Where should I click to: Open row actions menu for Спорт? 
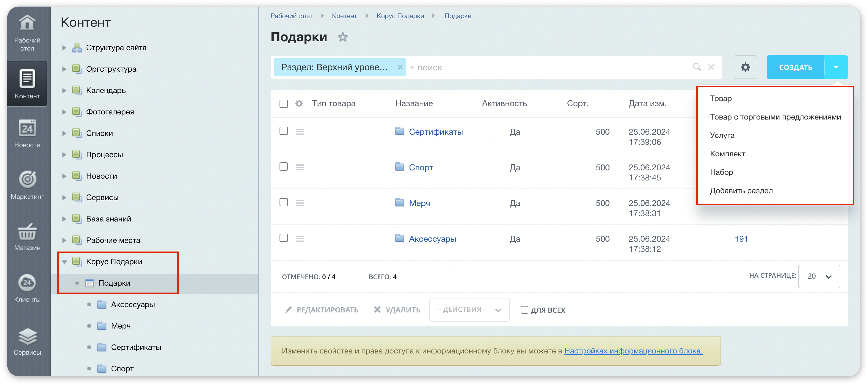(300, 167)
